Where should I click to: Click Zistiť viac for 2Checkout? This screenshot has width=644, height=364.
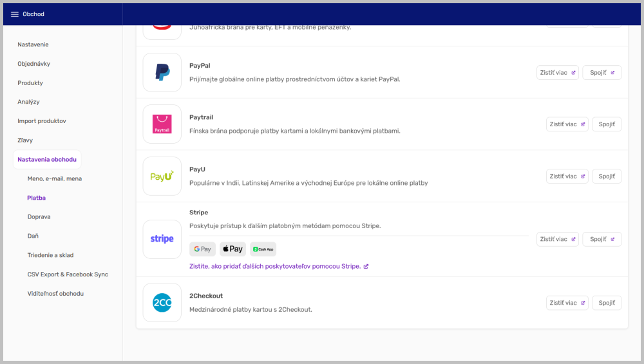coord(567,303)
